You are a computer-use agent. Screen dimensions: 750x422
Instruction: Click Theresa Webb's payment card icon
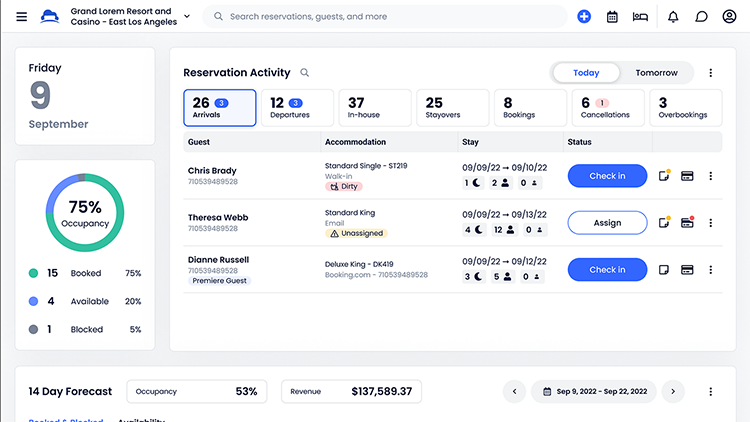[687, 223]
